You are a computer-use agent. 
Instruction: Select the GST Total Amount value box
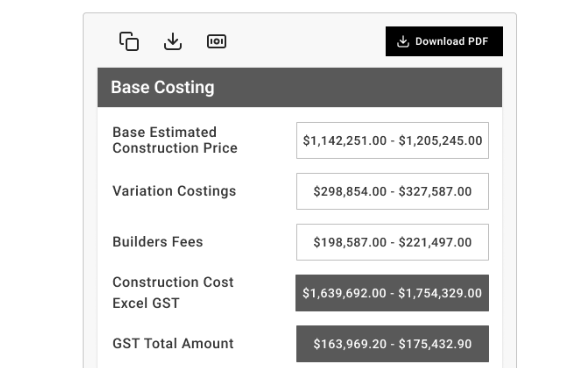(x=392, y=344)
